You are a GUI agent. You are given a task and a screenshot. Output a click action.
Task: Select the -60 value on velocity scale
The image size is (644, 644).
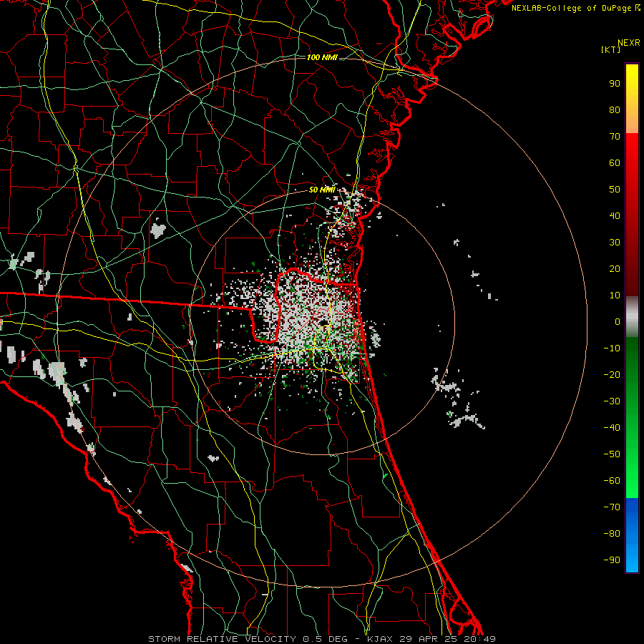pyautogui.click(x=612, y=481)
